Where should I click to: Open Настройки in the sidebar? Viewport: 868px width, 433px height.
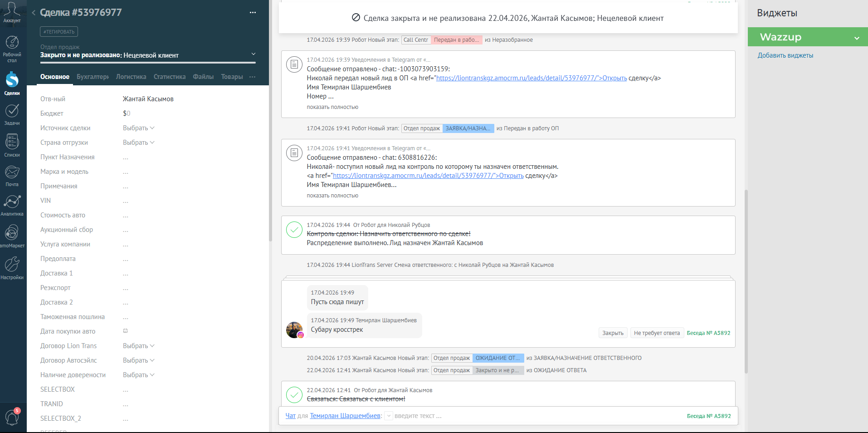coord(12,268)
